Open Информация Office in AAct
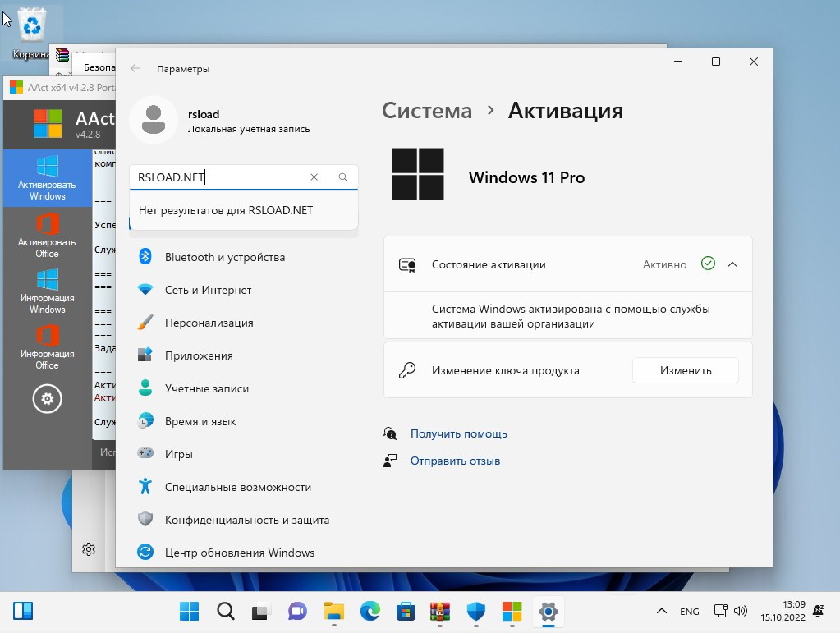This screenshot has width=840, height=633. pos(47,348)
